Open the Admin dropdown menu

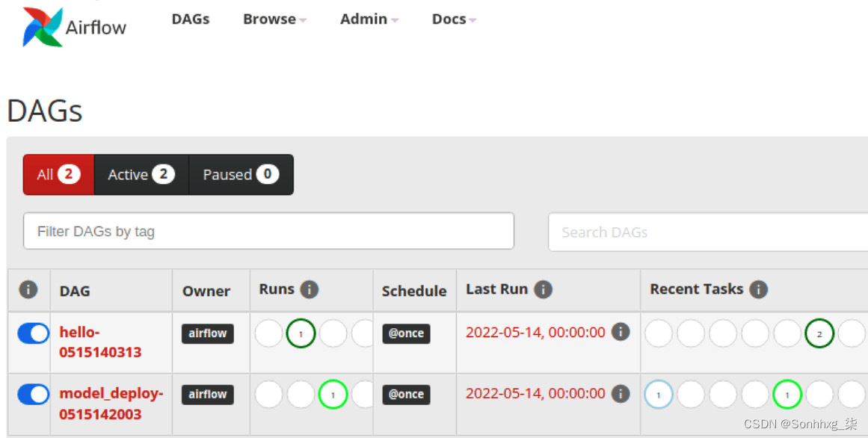tap(369, 19)
